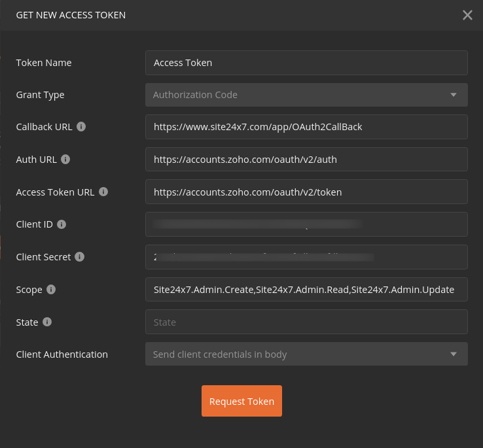
Task: Click info icon next to State label
Action: [x=47, y=322]
